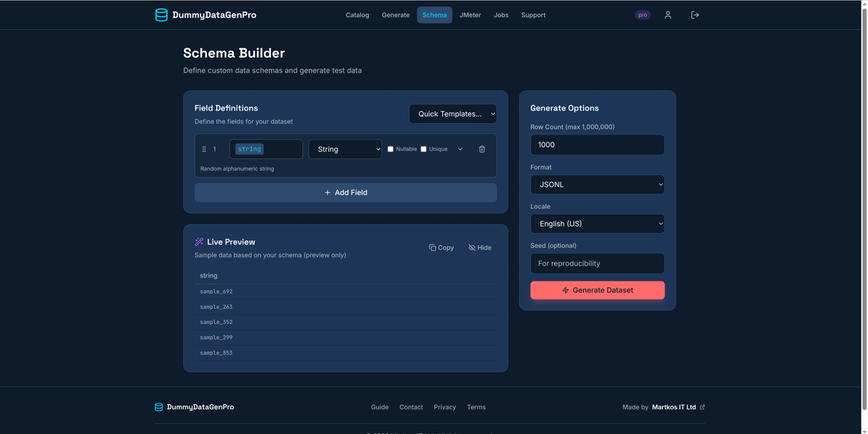
Task: Open the Locale English (US) dropdown
Action: pos(597,224)
